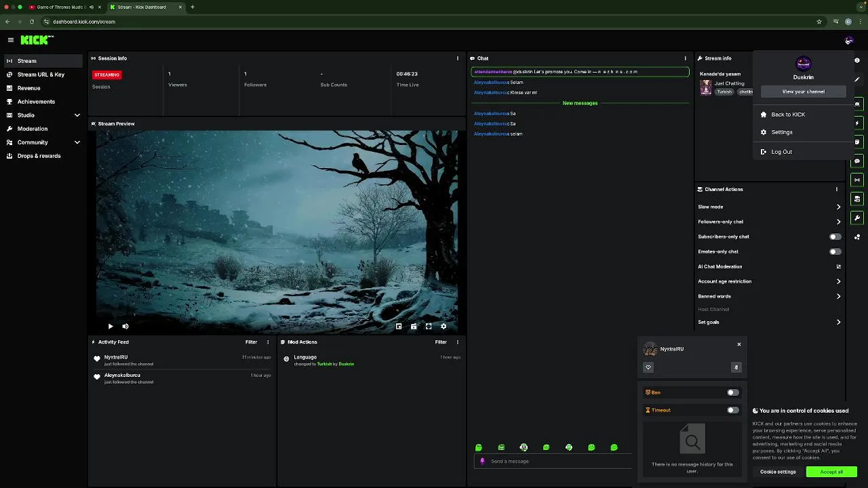Click the lightning bolt icon in right sidebar
The width and height of the screenshot is (868, 488).
857,123
